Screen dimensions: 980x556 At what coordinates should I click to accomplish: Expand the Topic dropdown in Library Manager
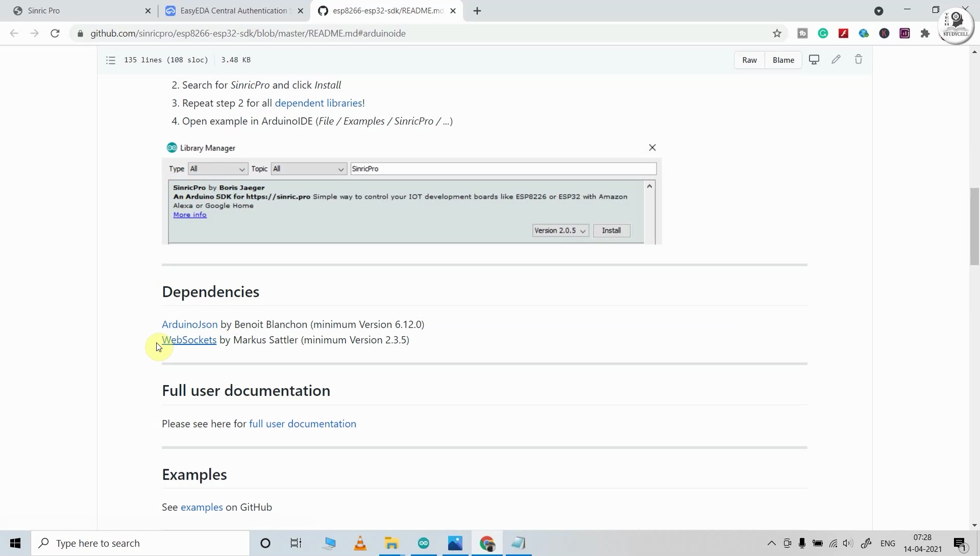point(309,169)
